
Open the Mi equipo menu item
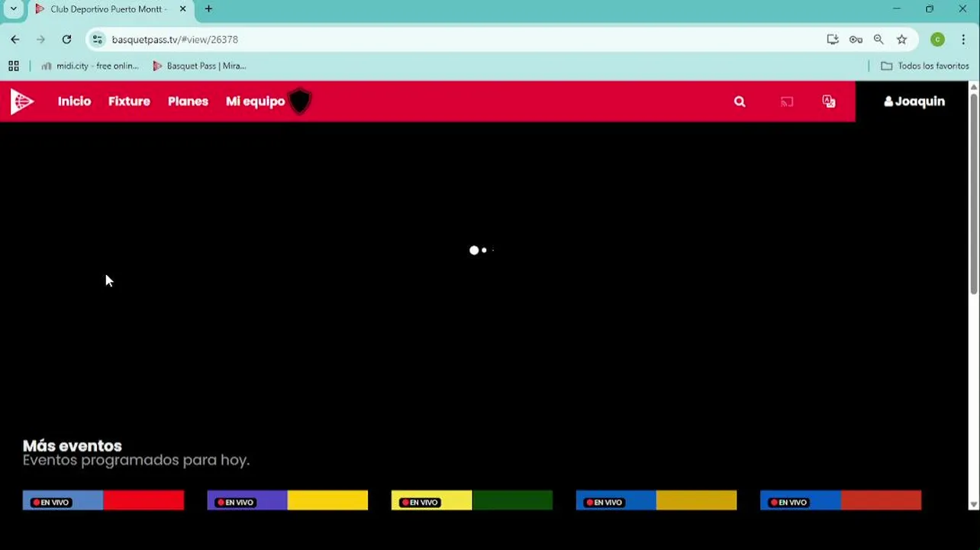tap(255, 102)
